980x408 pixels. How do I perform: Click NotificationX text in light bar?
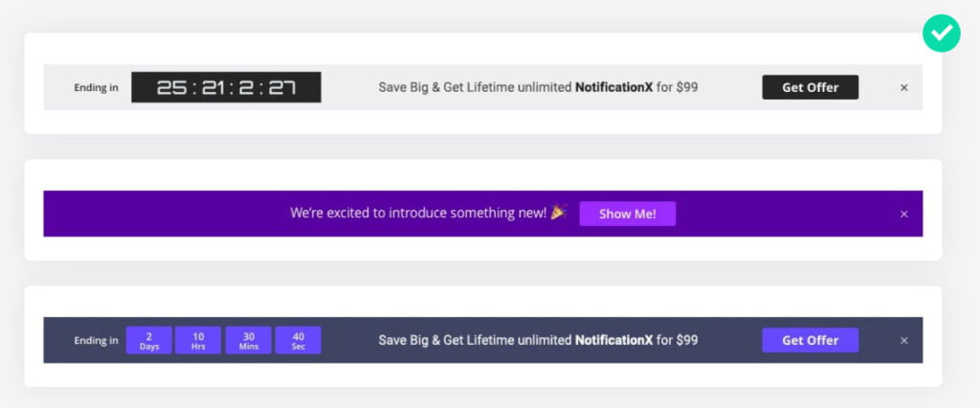[613, 87]
